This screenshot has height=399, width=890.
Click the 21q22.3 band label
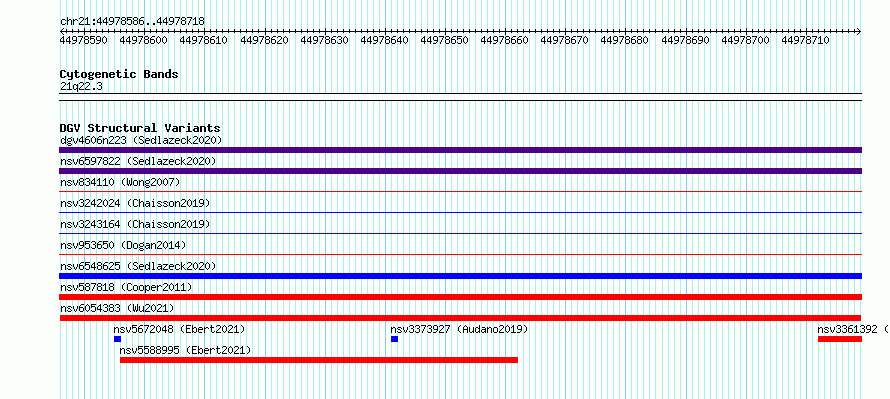(81, 86)
